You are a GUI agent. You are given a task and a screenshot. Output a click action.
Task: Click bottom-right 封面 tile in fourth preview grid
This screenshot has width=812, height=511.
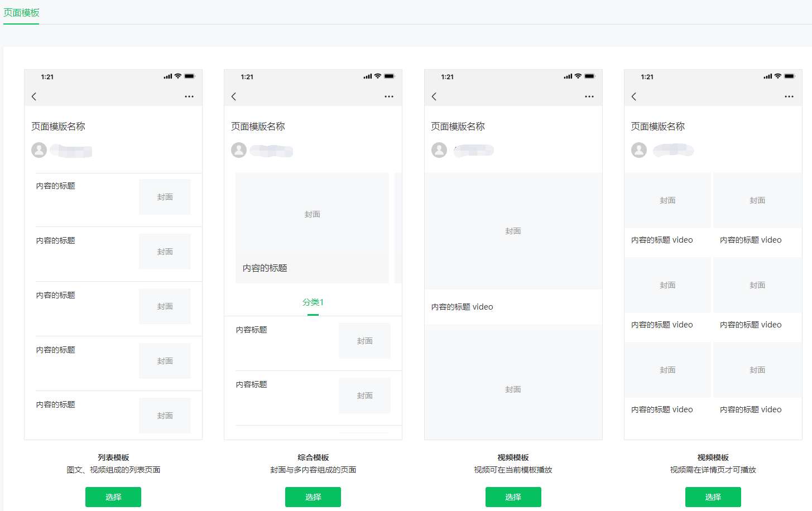coord(757,370)
